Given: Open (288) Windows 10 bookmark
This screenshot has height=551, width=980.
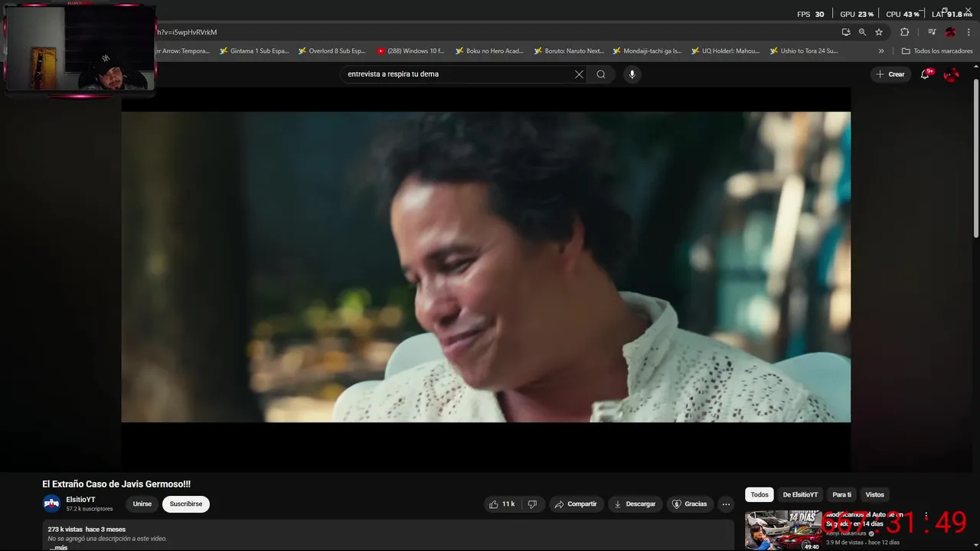Looking at the screenshot, I should coord(410,51).
